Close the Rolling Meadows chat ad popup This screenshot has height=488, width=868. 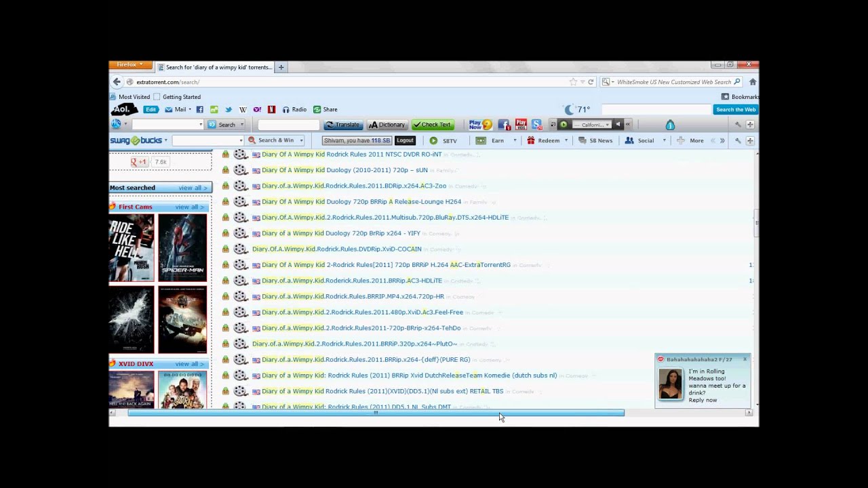(x=745, y=359)
